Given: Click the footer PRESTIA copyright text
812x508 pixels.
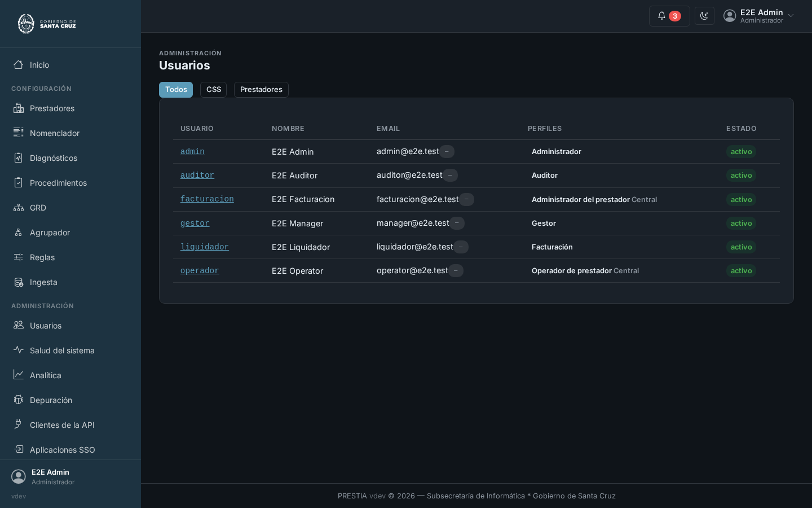Looking at the screenshot, I should click(x=476, y=496).
